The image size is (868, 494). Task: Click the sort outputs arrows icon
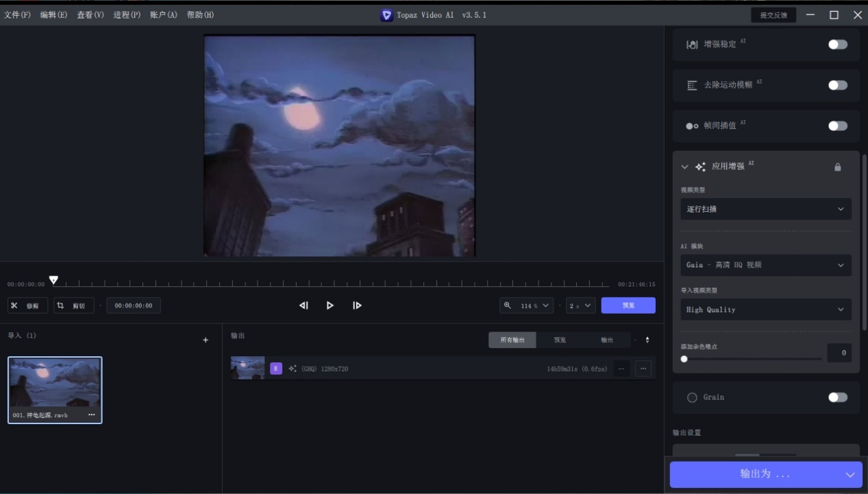tap(647, 340)
